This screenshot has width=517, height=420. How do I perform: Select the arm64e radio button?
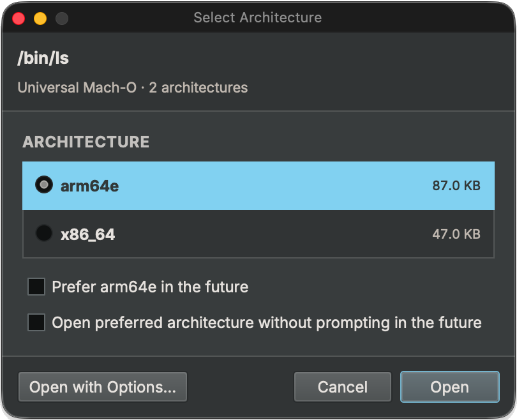(44, 185)
